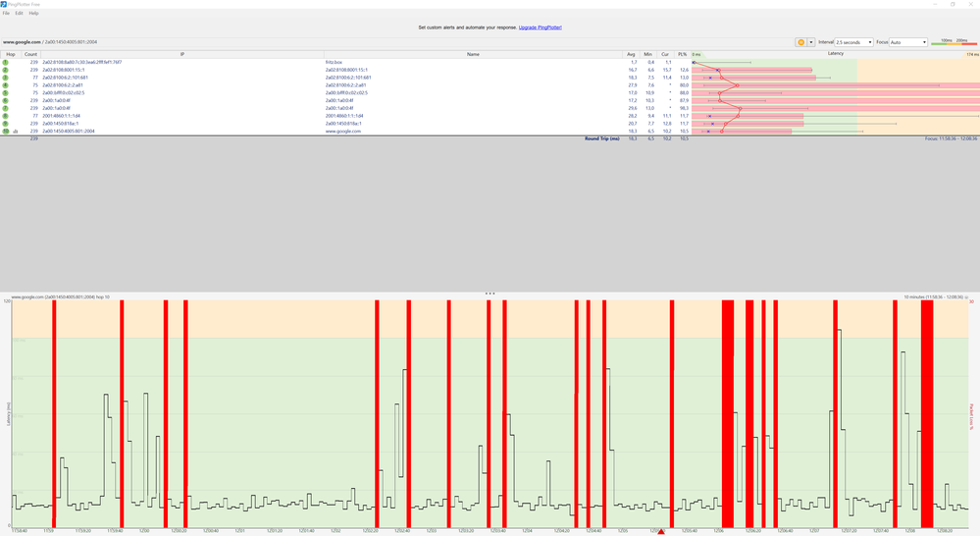Toggle the graph icon next to hop 10
The width and height of the screenshot is (980, 536).
click(16, 132)
